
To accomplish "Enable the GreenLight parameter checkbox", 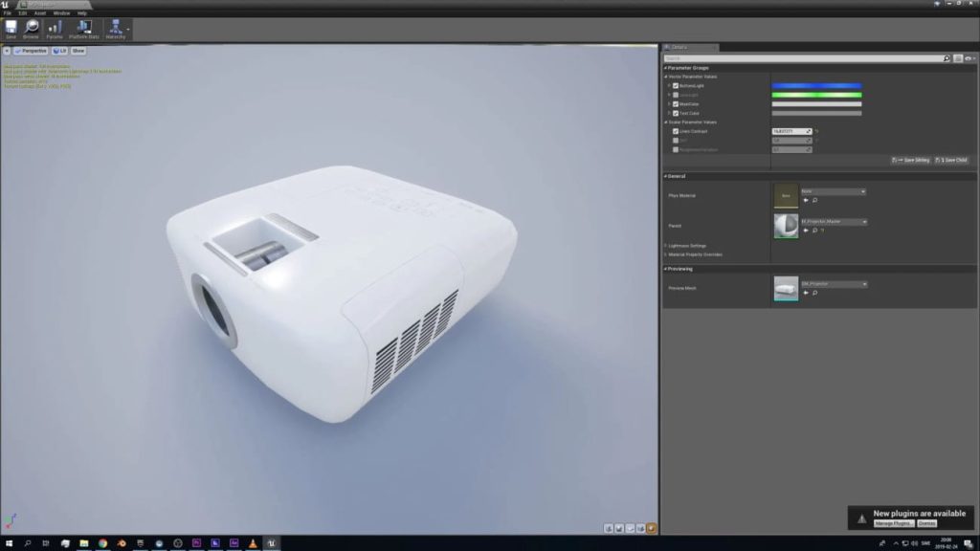I will 674,94.
